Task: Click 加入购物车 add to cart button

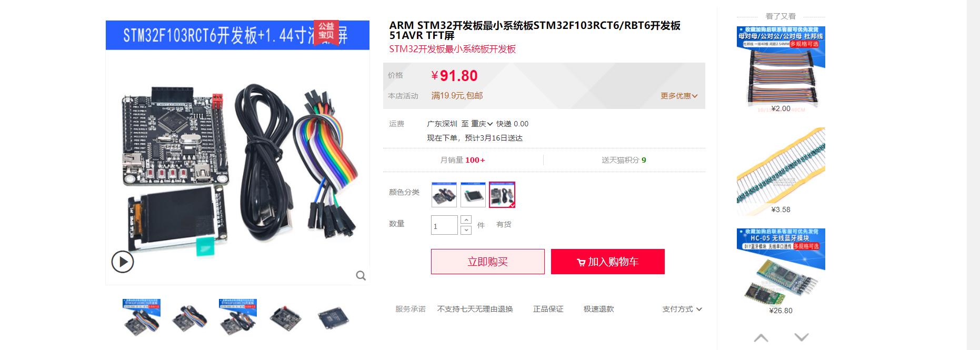Action: (x=608, y=262)
